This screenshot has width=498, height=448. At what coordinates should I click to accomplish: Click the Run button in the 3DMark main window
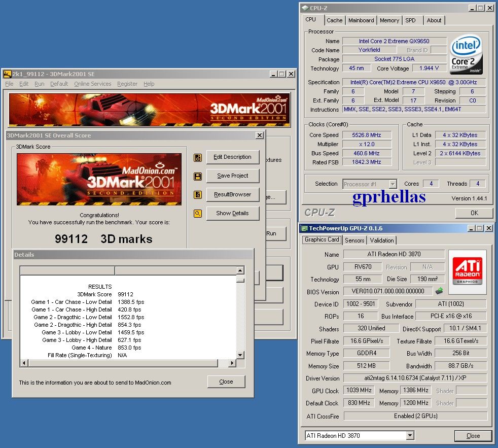coord(276,233)
